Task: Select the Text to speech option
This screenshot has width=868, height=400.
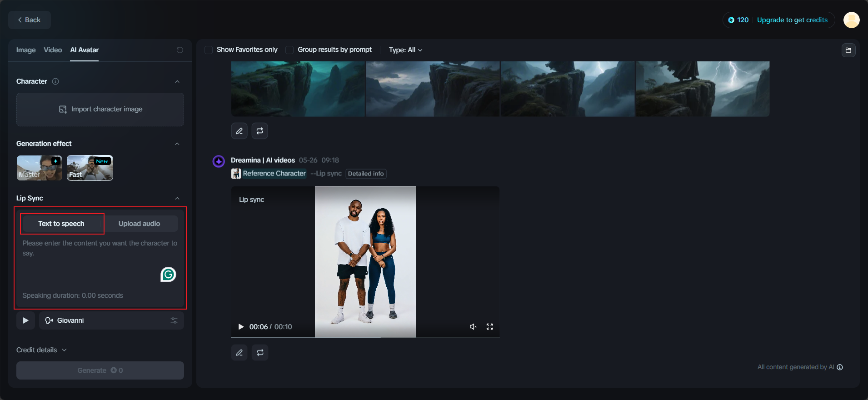Action: pos(61,224)
